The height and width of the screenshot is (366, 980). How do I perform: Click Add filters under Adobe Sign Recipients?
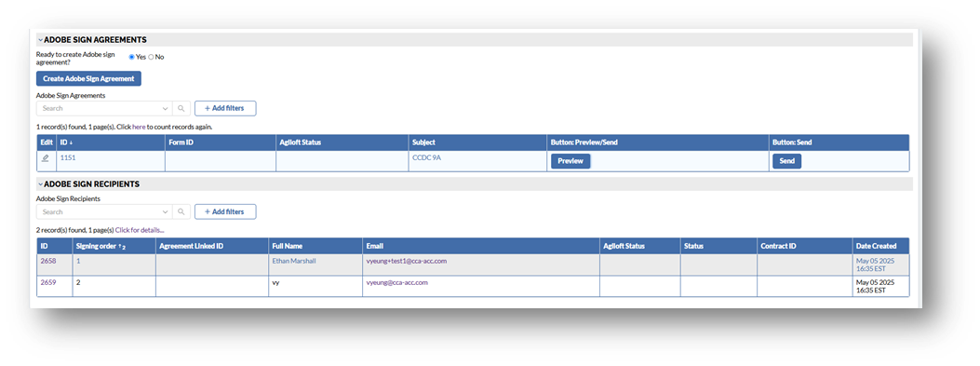point(225,212)
